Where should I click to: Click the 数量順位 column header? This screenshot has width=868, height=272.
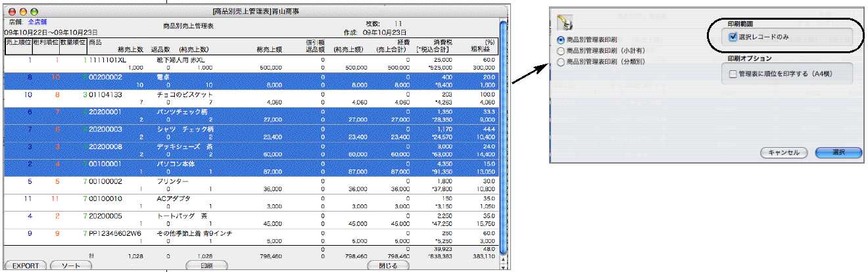tap(72, 42)
